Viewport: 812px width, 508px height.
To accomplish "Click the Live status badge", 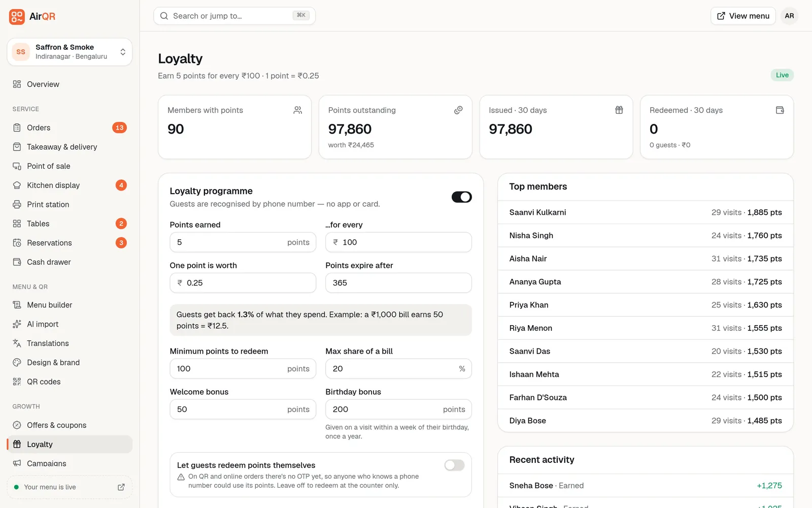I will coord(782,75).
